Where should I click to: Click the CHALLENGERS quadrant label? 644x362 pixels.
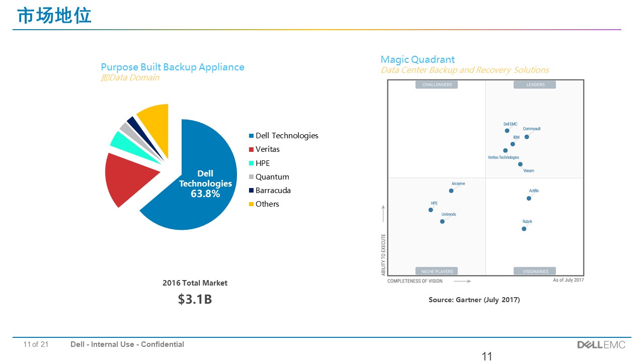coord(437,84)
